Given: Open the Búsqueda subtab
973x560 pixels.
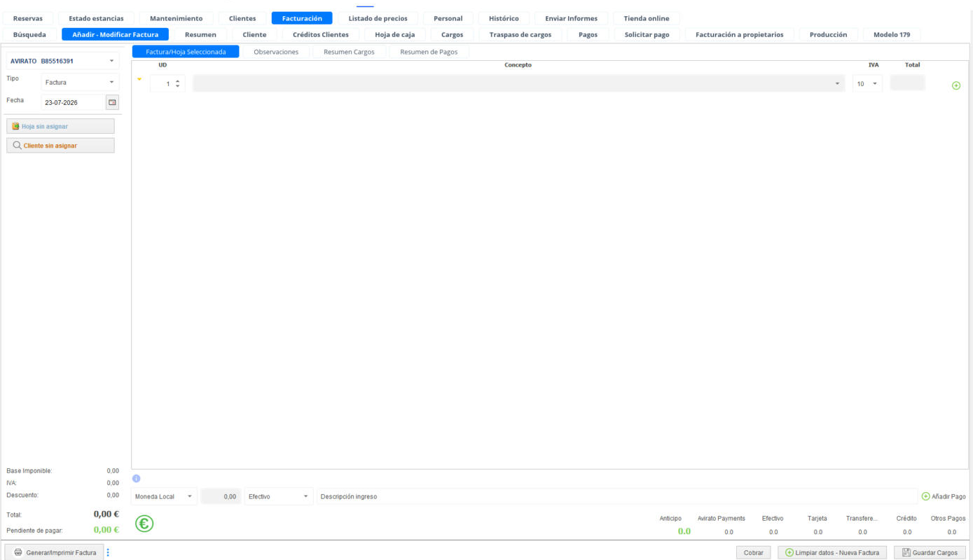Looking at the screenshot, I should tap(29, 34).
